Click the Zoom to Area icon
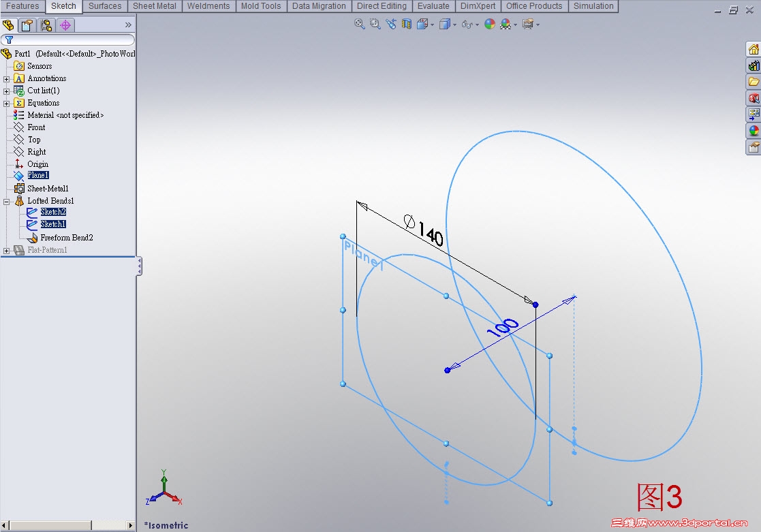761x532 pixels. coord(375,24)
